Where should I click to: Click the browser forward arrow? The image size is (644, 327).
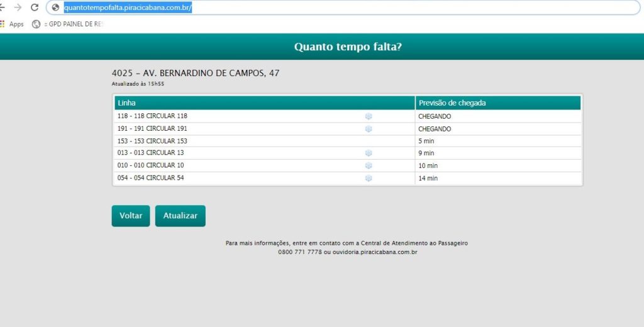[x=18, y=8]
